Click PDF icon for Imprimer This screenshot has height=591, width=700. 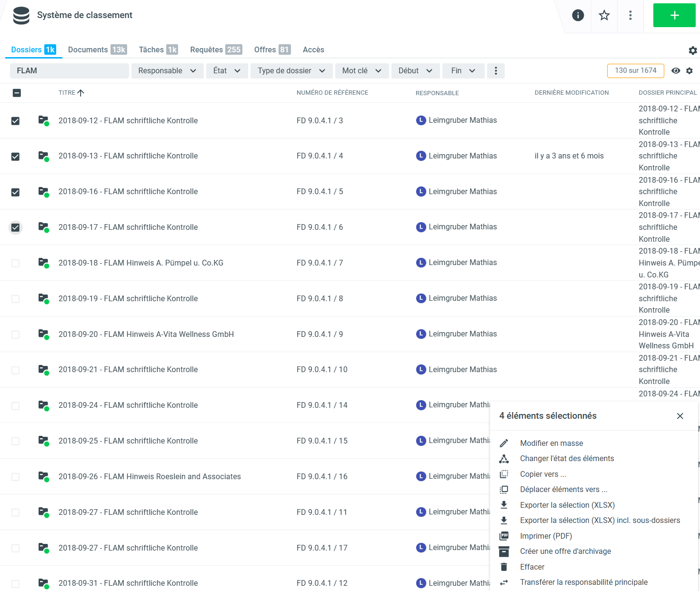point(504,536)
